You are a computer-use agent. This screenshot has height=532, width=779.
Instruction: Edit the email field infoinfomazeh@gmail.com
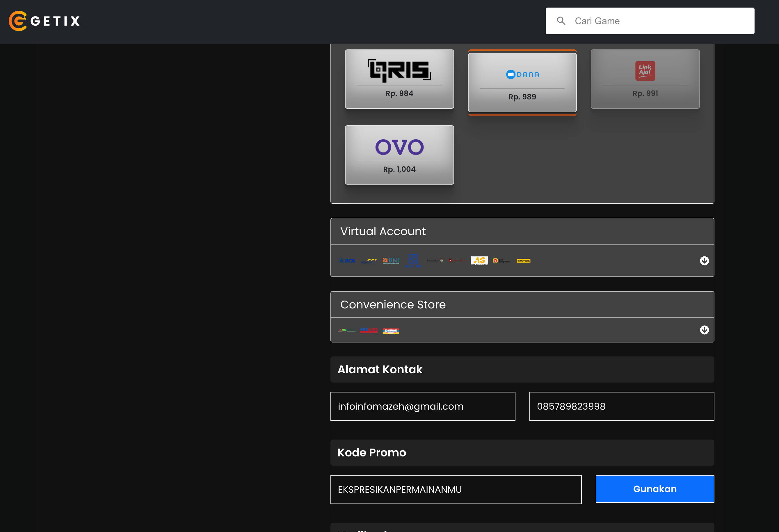[x=423, y=406]
